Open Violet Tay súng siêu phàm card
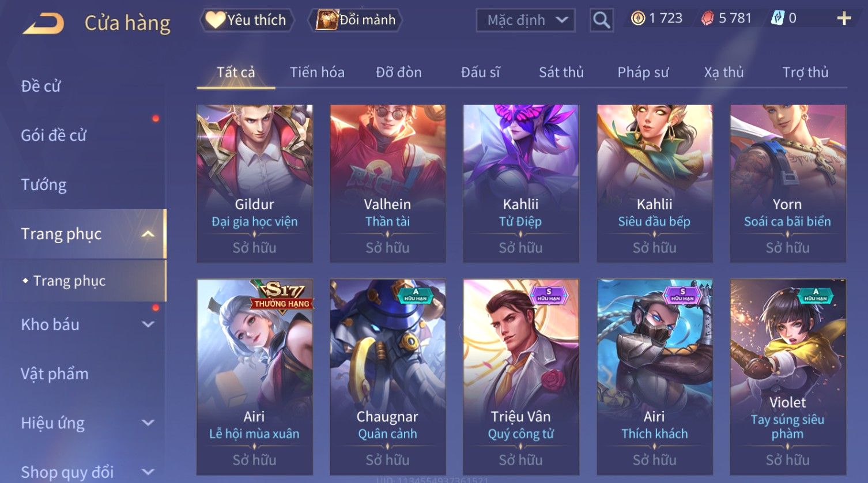This screenshot has width=868, height=483. pyautogui.click(x=788, y=378)
